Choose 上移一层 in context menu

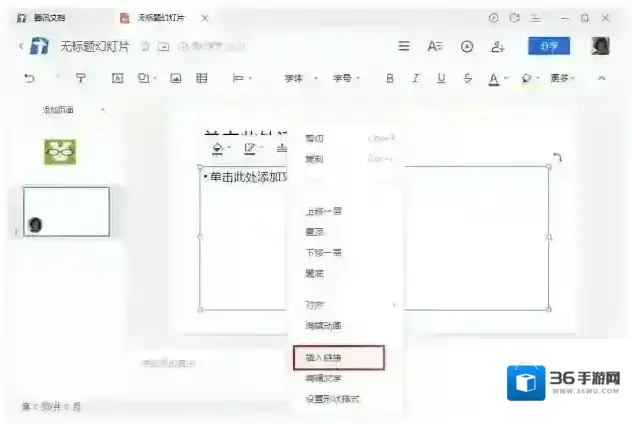324,211
